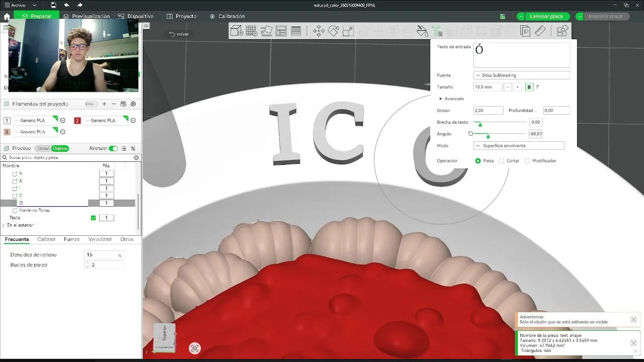Switch process scope to Global
Screen dimensions: 644x362
pyautogui.click(x=43, y=148)
